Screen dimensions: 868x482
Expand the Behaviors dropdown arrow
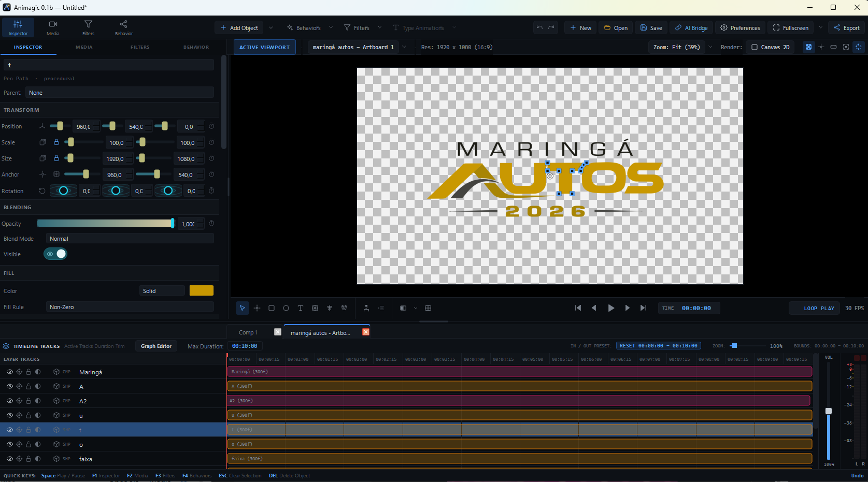331,28
